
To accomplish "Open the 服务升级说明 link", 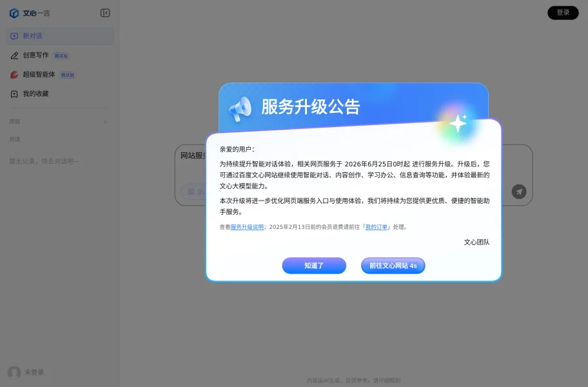I will (247, 227).
